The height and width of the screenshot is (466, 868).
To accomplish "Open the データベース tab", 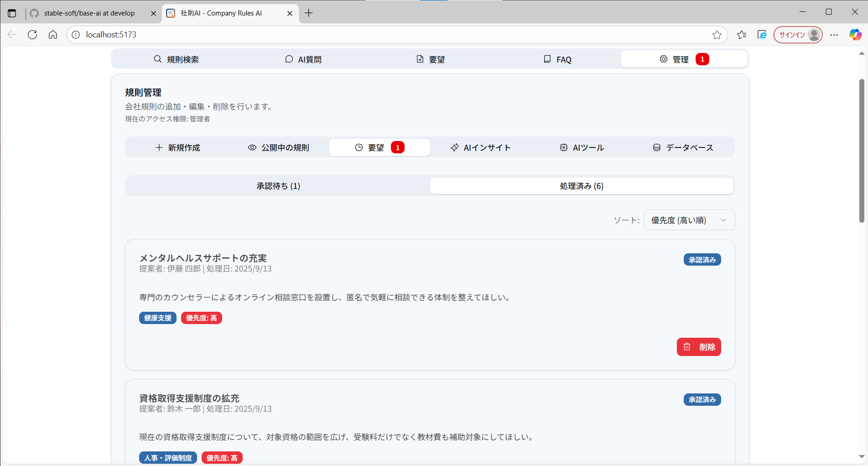I will (x=683, y=147).
